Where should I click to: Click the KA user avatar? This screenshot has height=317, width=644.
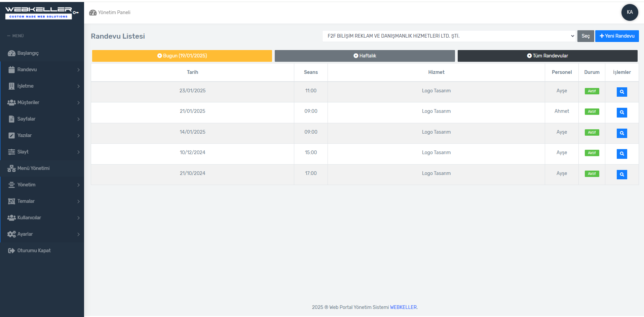[630, 12]
